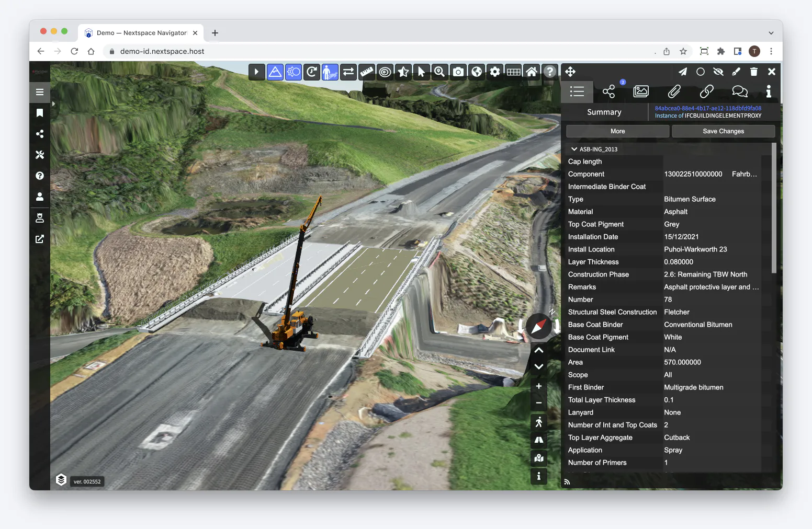
Task: Select the paintbrush style icon
Action: point(736,72)
